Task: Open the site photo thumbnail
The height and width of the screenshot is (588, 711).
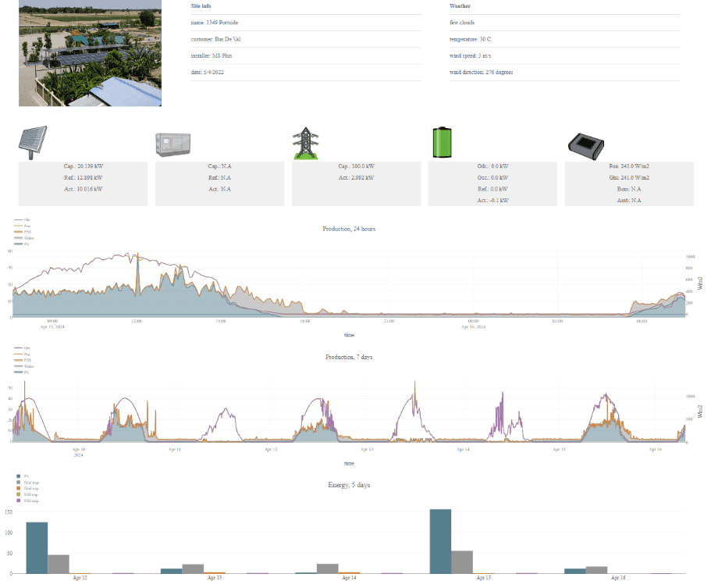Action: [x=91, y=53]
